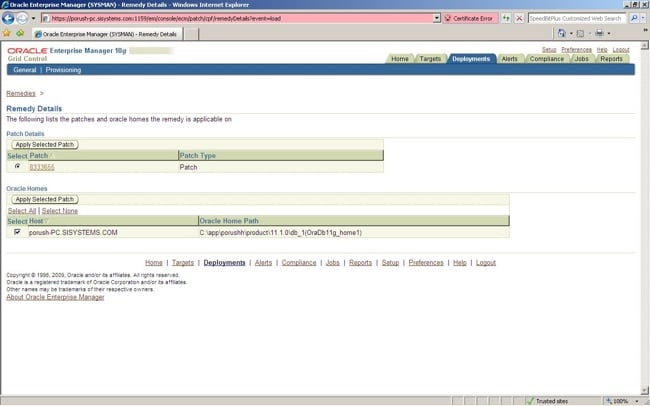Expand the Home icon dropdown arrow
The height and width of the screenshot is (406, 650).
[x=571, y=33]
